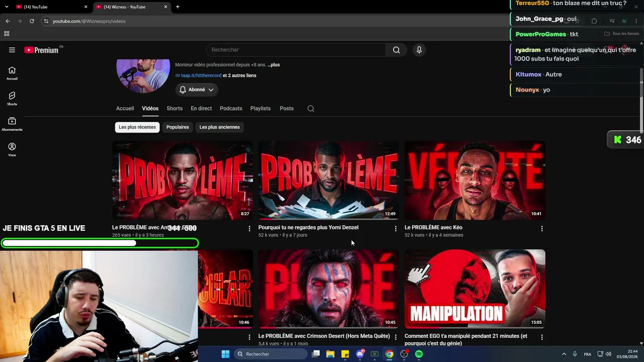Open the Windows Start menu
The image size is (644, 362).
click(x=225, y=354)
